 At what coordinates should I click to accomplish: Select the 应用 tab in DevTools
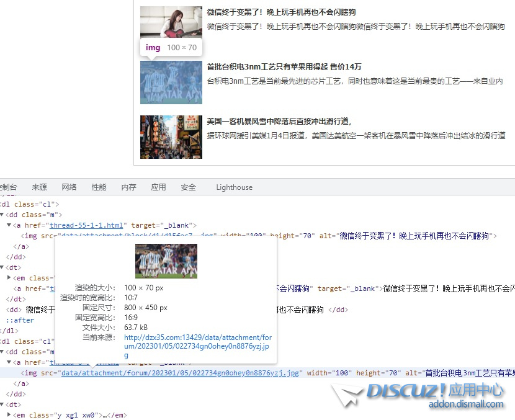point(158,187)
